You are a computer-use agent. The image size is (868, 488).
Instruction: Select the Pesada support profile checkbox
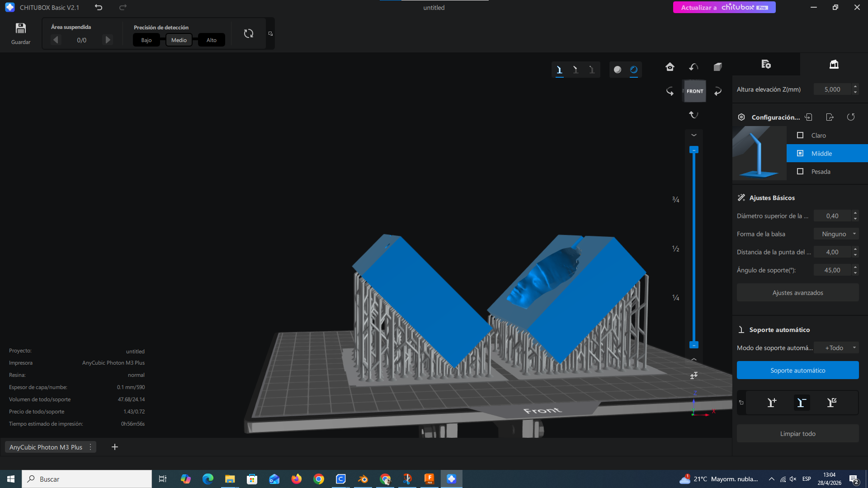pyautogui.click(x=800, y=171)
